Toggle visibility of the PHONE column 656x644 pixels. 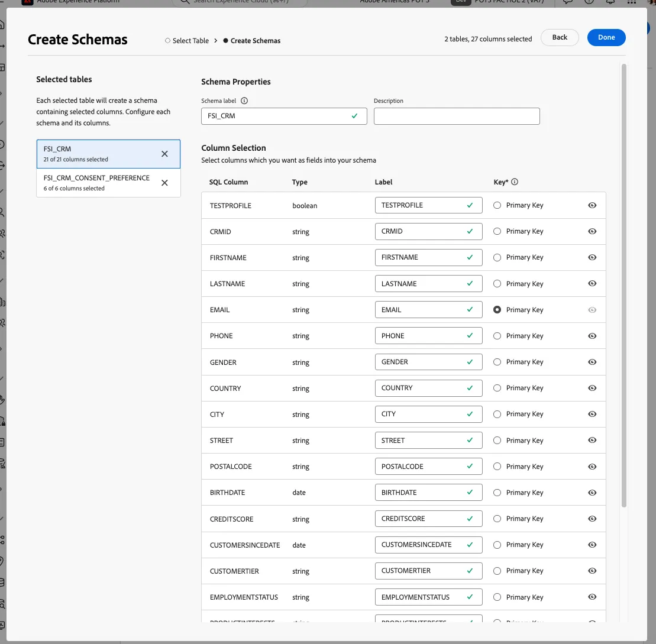[x=592, y=336]
